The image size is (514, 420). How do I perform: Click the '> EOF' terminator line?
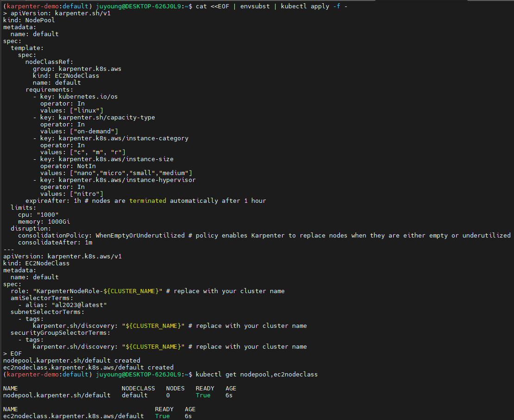(13, 354)
